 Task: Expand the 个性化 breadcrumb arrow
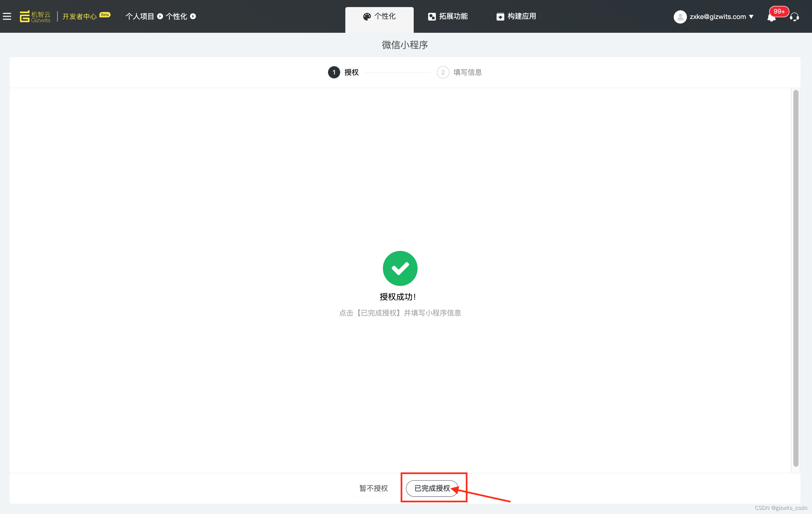(193, 16)
